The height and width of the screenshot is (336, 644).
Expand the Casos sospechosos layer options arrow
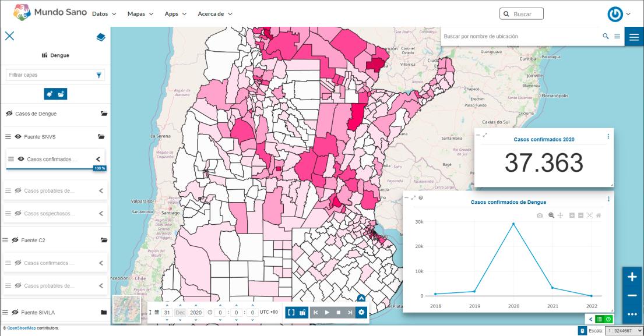click(100, 214)
